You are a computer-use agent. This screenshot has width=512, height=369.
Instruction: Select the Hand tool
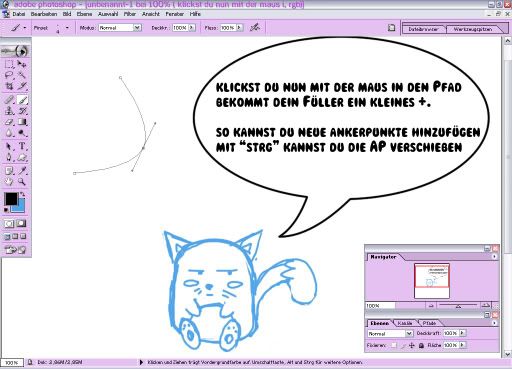tap(9, 182)
